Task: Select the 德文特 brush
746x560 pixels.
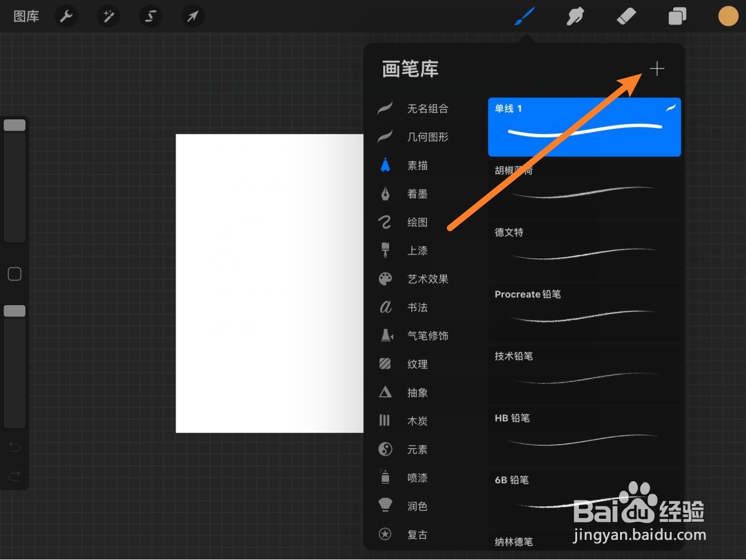Action: pyautogui.click(x=584, y=251)
